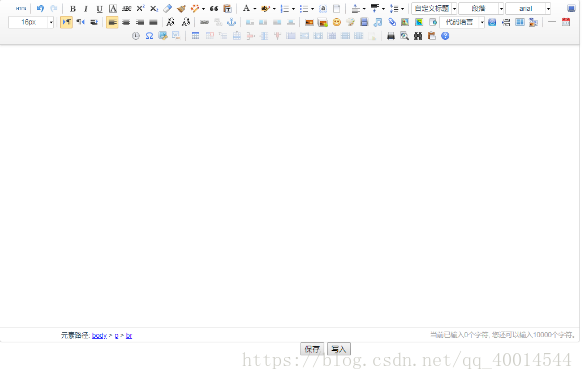
Task: Toggle bold formatting
Action: tap(73, 9)
